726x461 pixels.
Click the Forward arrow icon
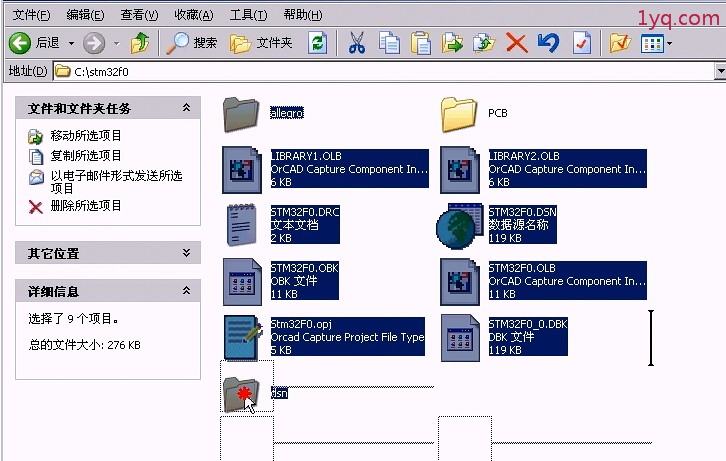click(94, 44)
